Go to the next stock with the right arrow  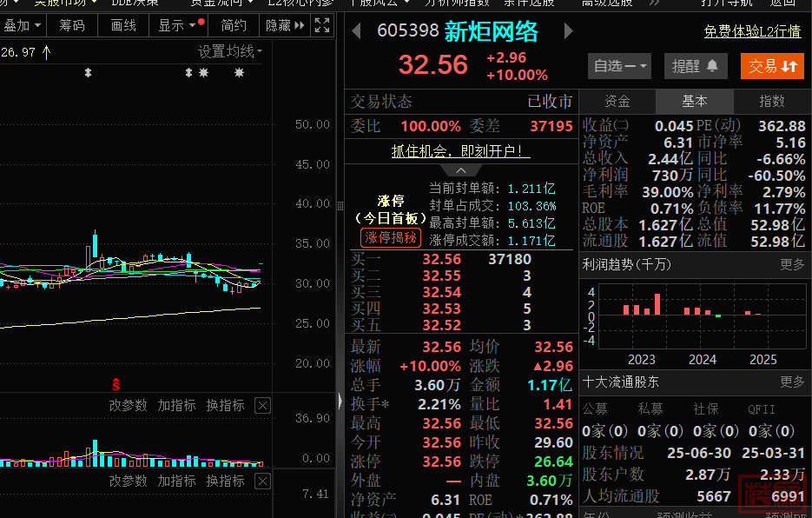point(569,31)
